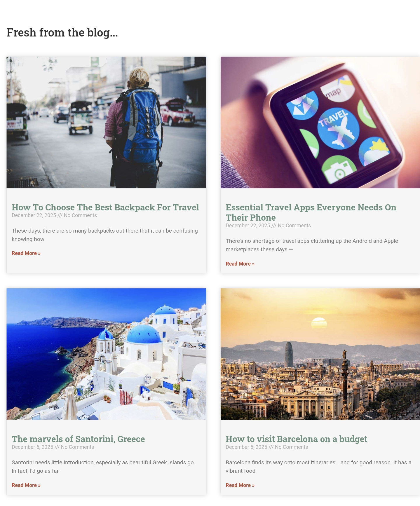Open the smartwatch travel apps image

click(320, 122)
